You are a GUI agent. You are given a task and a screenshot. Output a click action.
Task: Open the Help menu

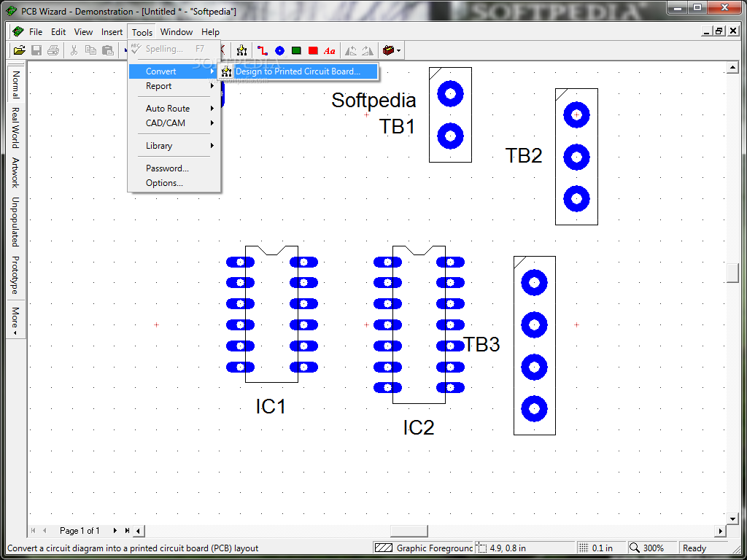tap(210, 32)
